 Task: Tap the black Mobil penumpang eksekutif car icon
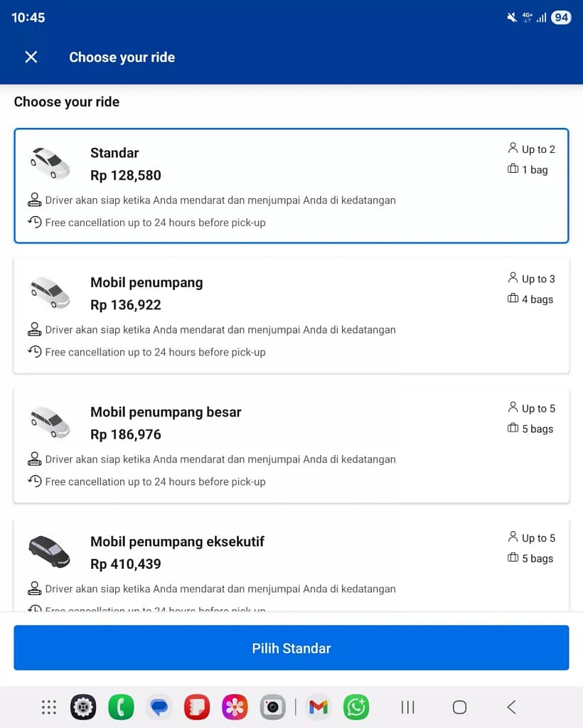(x=49, y=552)
